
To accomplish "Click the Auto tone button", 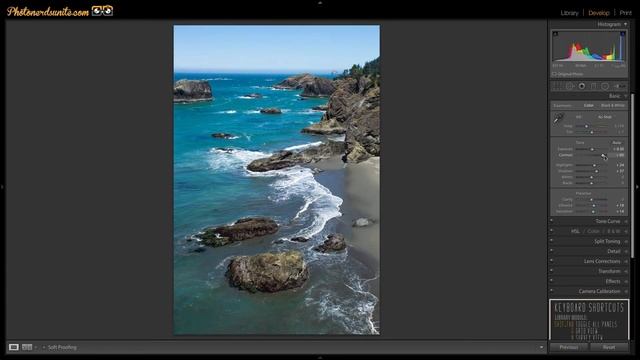I will click(x=617, y=142).
